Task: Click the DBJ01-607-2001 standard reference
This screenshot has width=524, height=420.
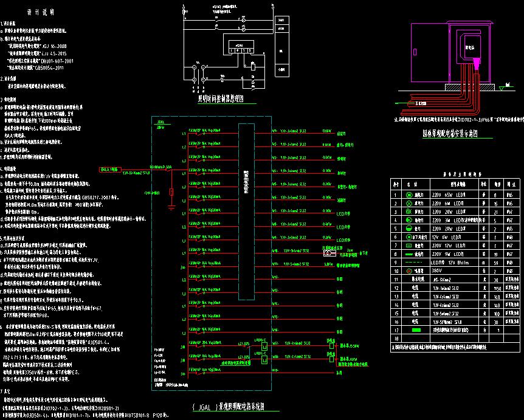Action: 58,61
